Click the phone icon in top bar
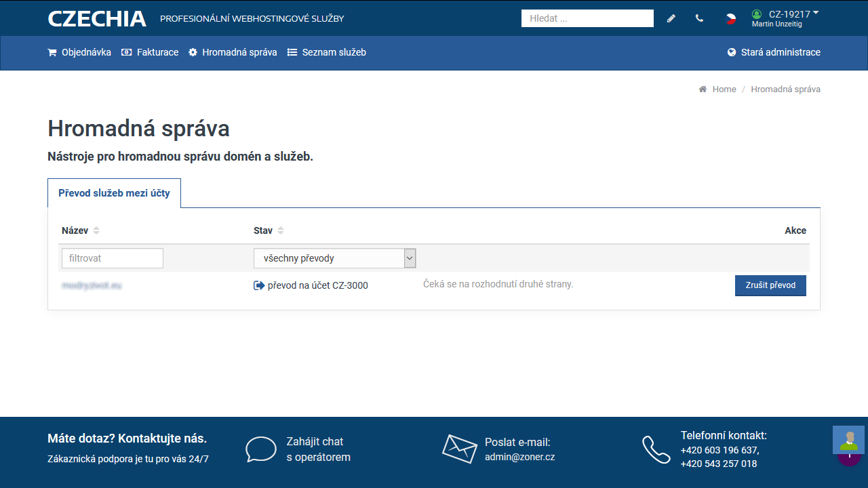868x488 pixels. click(x=699, y=18)
